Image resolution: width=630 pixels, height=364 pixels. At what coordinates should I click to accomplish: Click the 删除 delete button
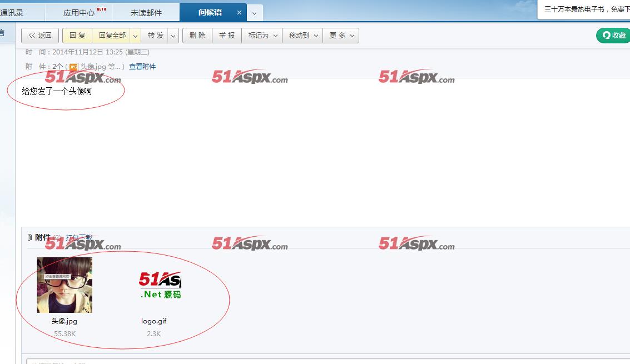(197, 36)
